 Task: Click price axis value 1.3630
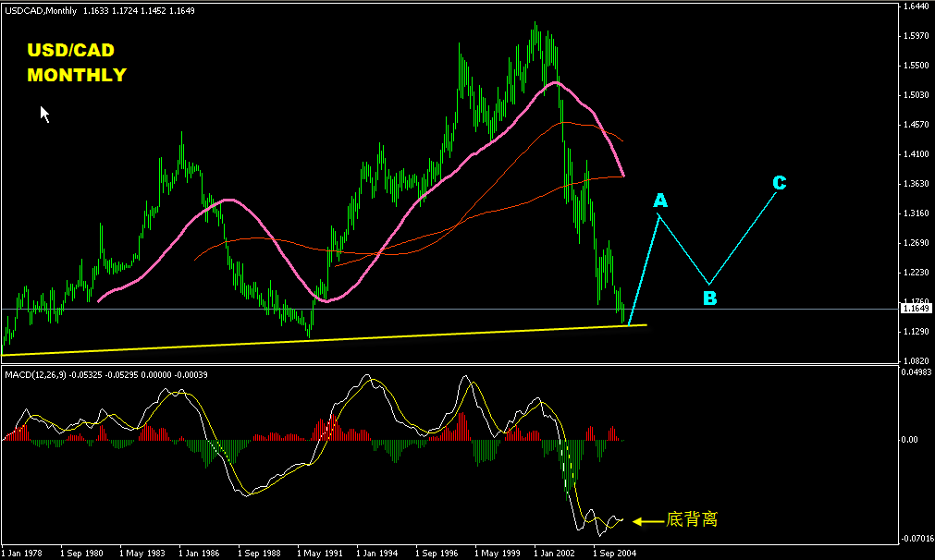pyautogui.click(x=917, y=184)
